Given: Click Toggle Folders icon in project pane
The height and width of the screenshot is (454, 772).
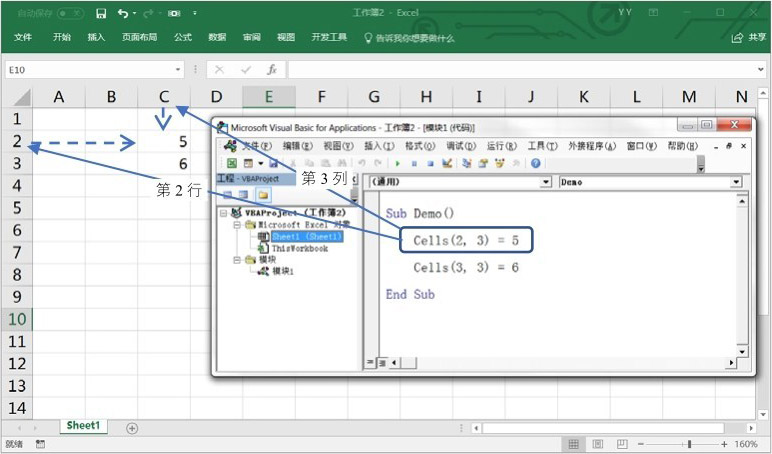Looking at the screenshot, I should [263, 195].
